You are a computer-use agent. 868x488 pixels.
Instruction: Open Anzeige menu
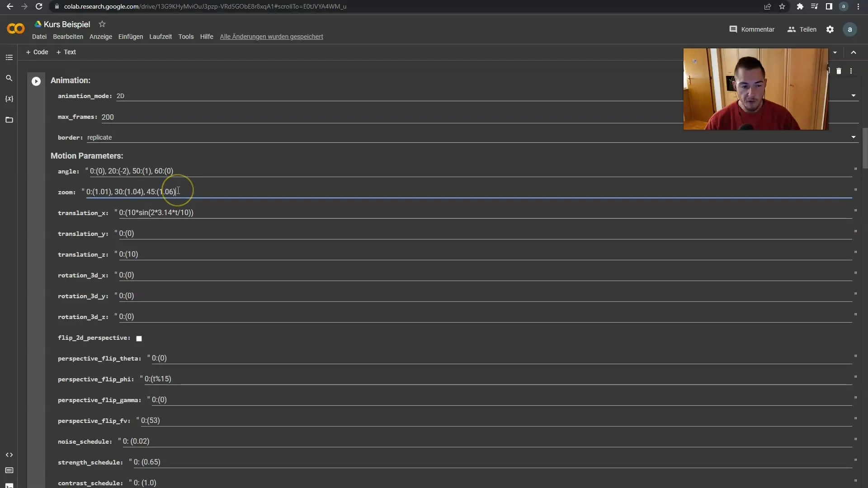pyautogui.click(x=101, y=37)
